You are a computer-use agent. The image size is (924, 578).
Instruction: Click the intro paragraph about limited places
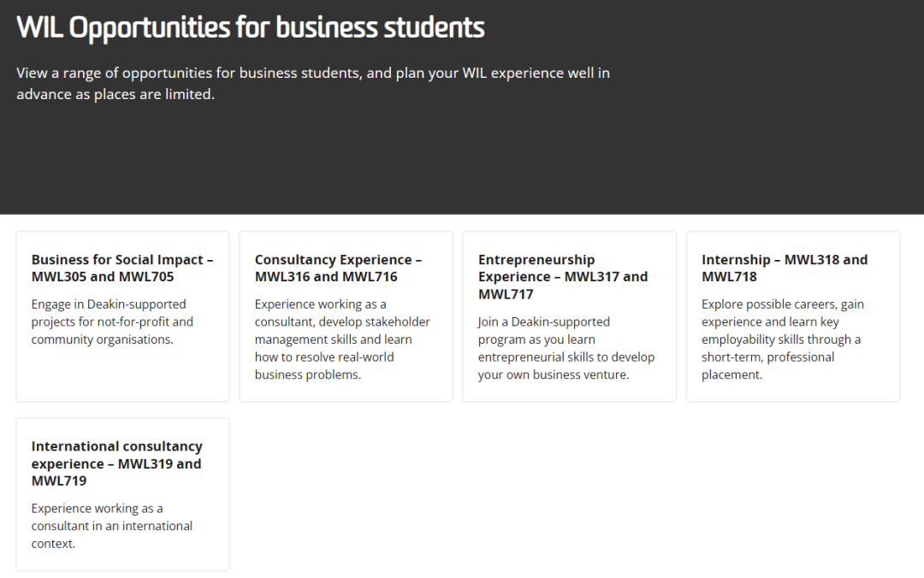pos(312,84)
